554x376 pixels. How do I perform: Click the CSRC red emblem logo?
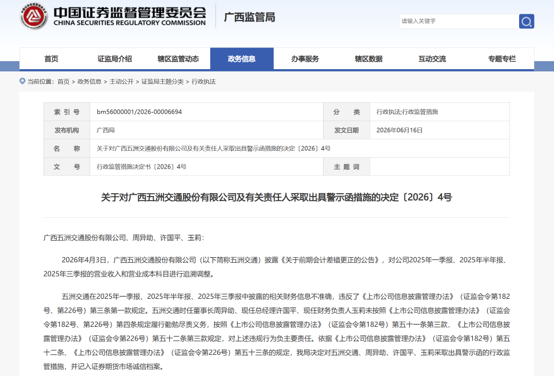pos(34,16)
